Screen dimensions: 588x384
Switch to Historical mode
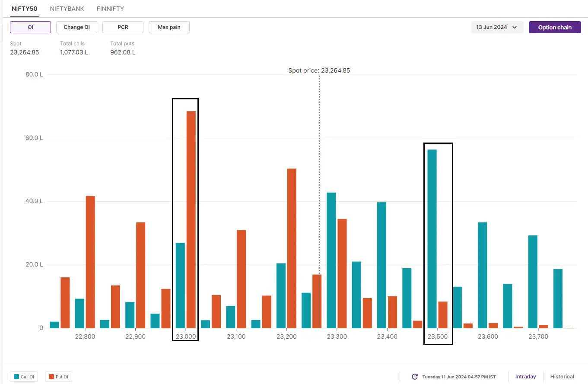click(x=562, y=377)
